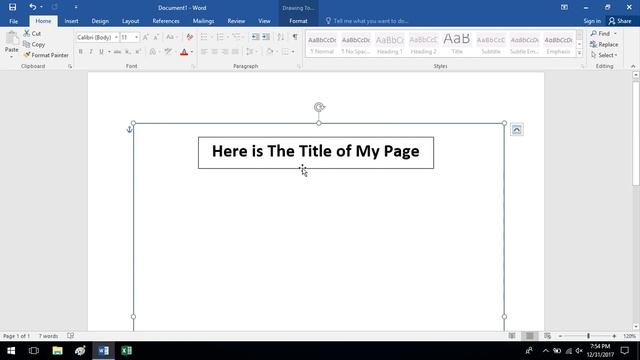
Task: Open the Numbering list dropdown
Action: click(228, 37)
